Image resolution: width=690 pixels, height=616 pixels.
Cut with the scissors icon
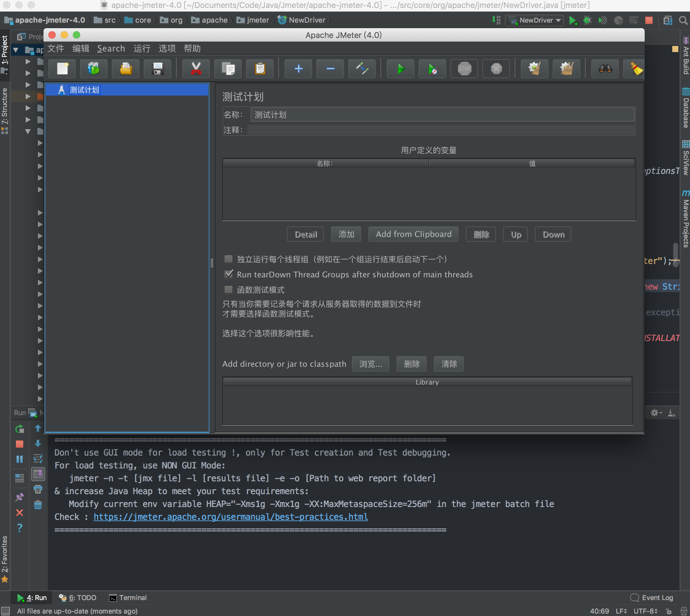pyautogui.click(x=196, y=69)
